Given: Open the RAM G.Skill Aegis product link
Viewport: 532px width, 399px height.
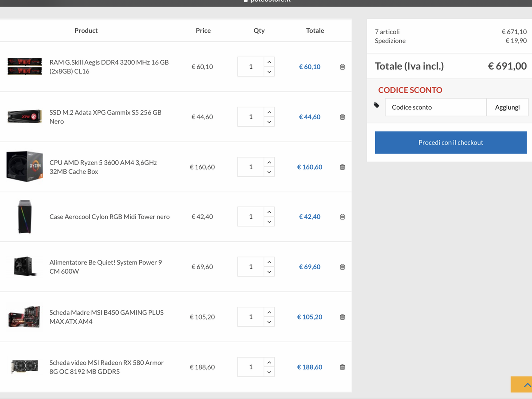Looking at the screenshot, I should [x=109, y=67].
